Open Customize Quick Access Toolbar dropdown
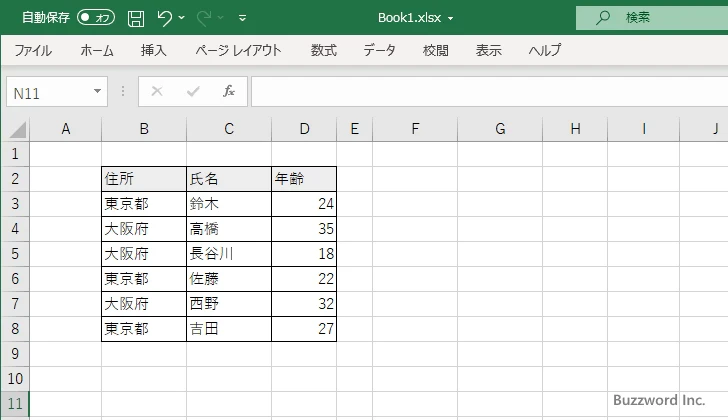The width and height of the screenshot is (728, 420). pos(242,18)
